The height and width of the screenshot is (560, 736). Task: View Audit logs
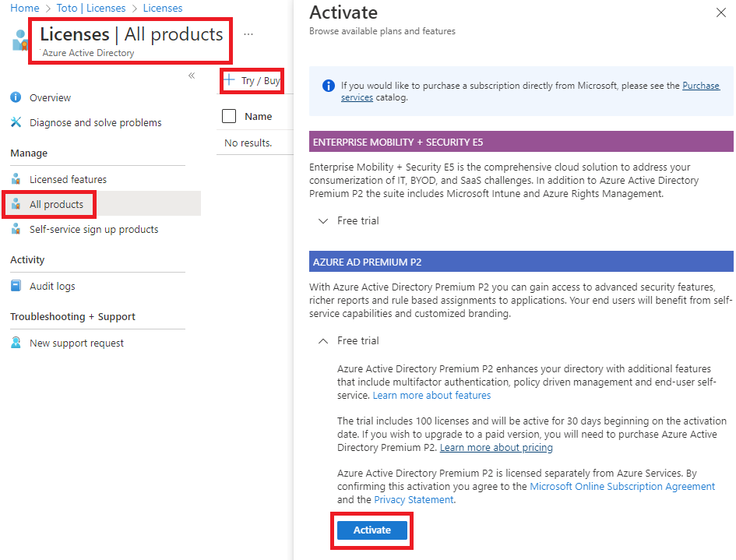coord(52,286)
